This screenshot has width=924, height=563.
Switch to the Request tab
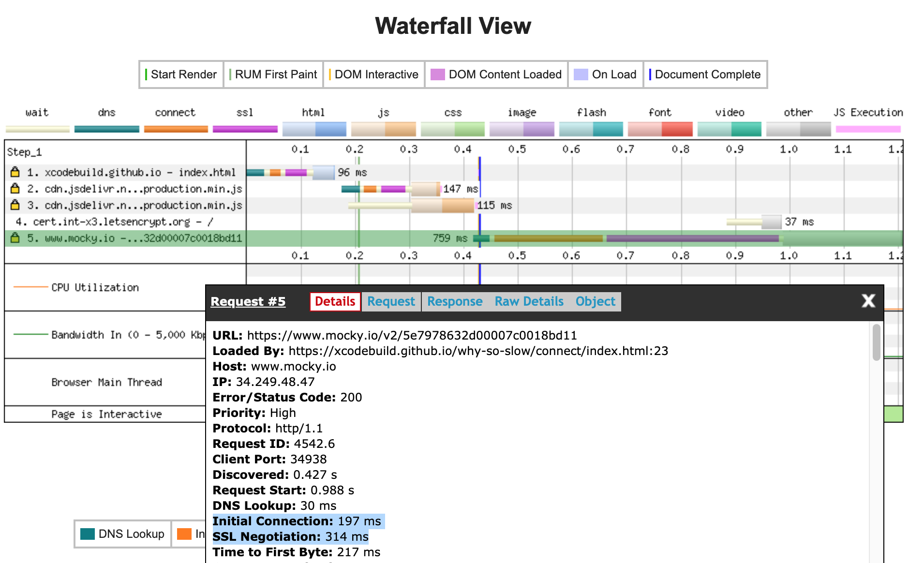pyautogui.click(x=391, y=301)
